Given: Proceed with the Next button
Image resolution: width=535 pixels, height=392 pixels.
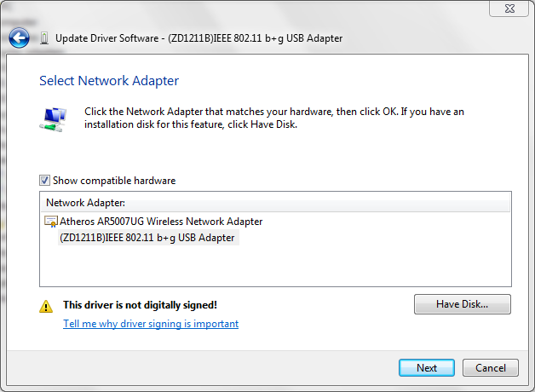Looking at the screenshot, I should pos(427,368).
